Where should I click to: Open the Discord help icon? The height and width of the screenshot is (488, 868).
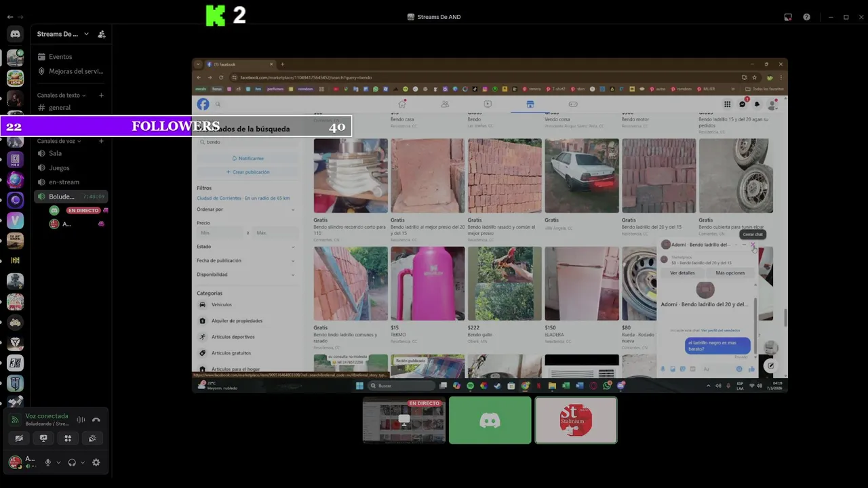coord(806,17)
